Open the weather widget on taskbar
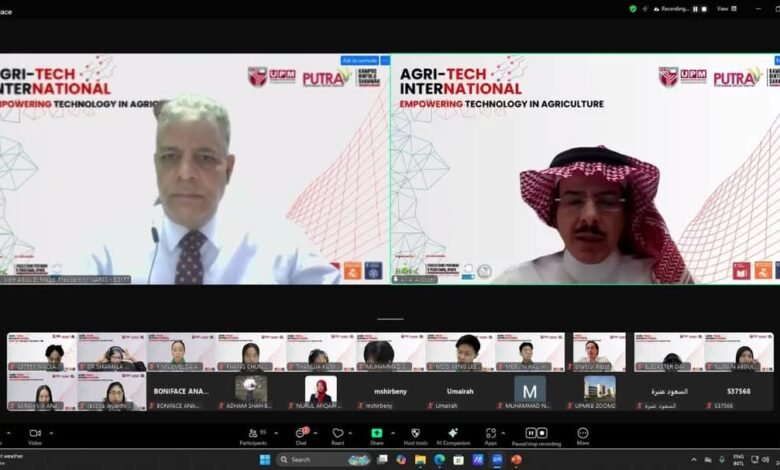This screenshot has width=780, height=470. pos(12,458)
